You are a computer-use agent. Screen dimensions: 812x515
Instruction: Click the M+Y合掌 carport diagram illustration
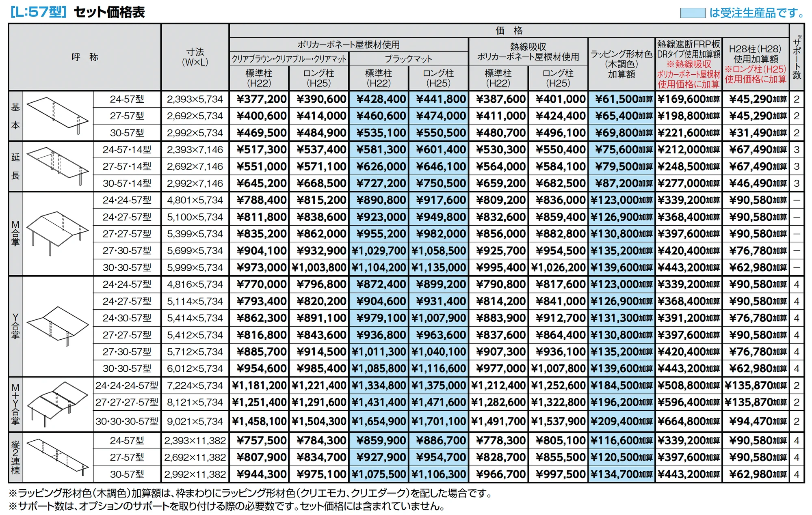pyautogui.click(x=57, y=405)
